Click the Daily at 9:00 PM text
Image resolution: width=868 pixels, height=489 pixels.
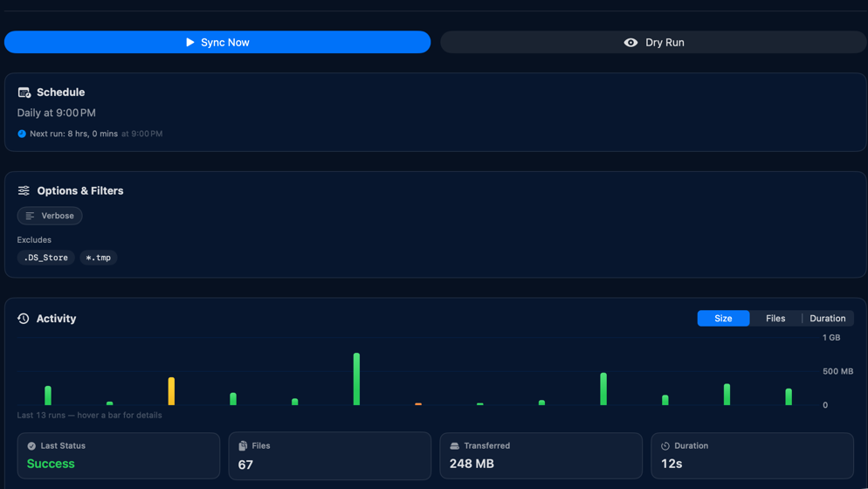pyautogui.click(x=57, y=113)
